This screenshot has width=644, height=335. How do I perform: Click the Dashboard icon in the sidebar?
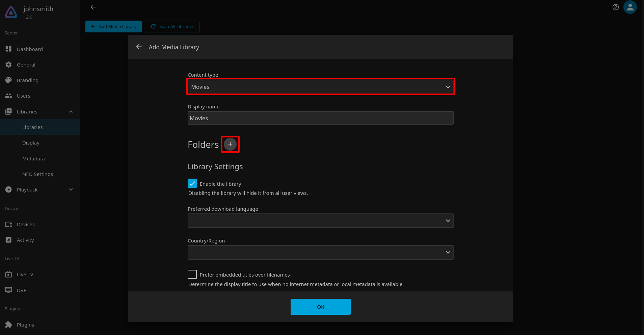point(9,49)
